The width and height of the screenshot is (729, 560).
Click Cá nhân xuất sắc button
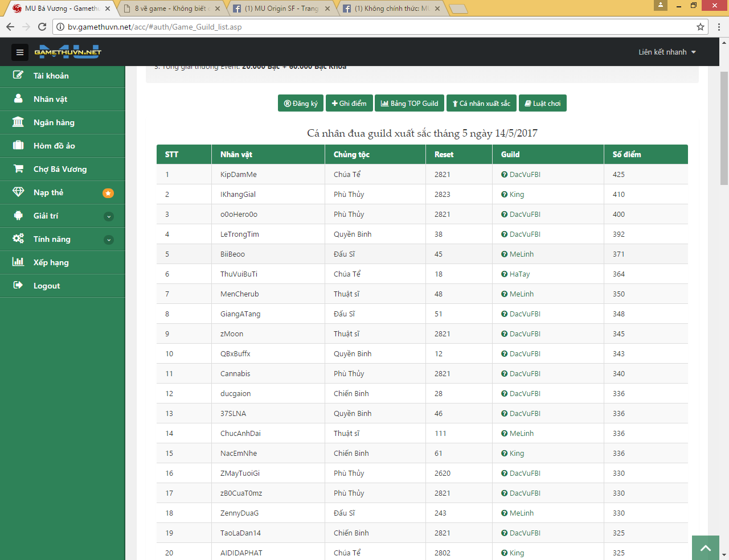pyautogui.click(x=481, y=103)
